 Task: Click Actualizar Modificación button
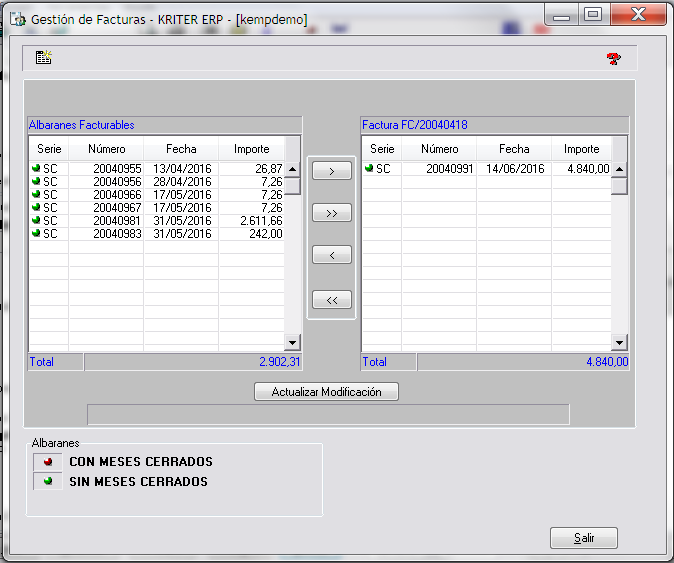326,392
